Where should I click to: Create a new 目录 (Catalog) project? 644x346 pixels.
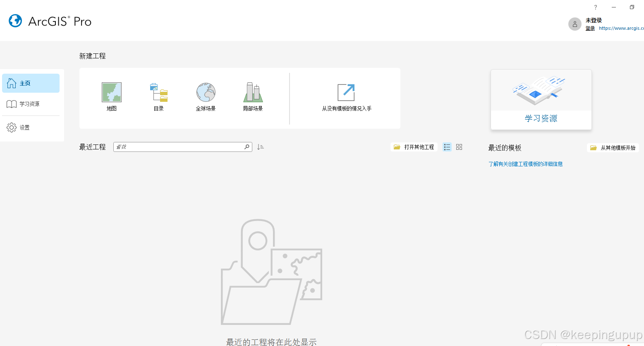159,97
